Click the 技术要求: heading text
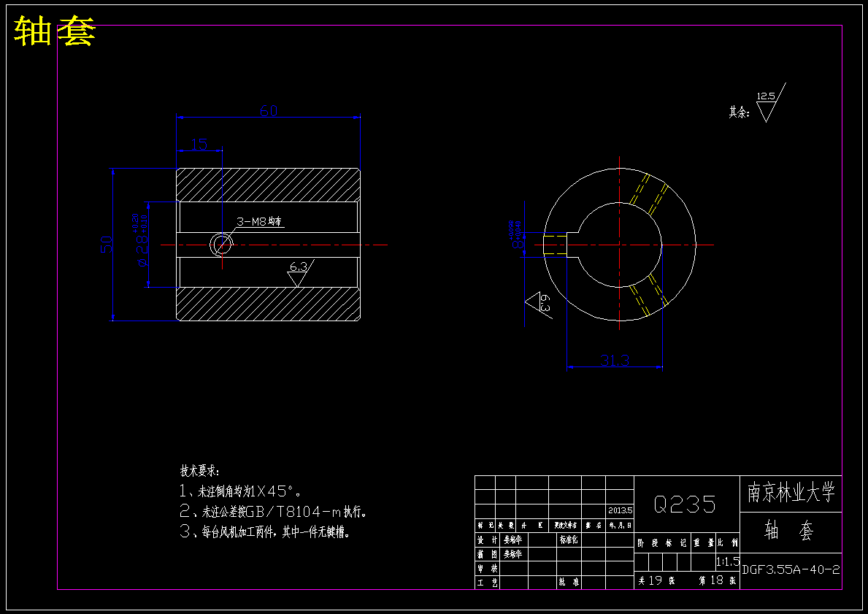Screen dimensions: 868x614 (200, 471)
